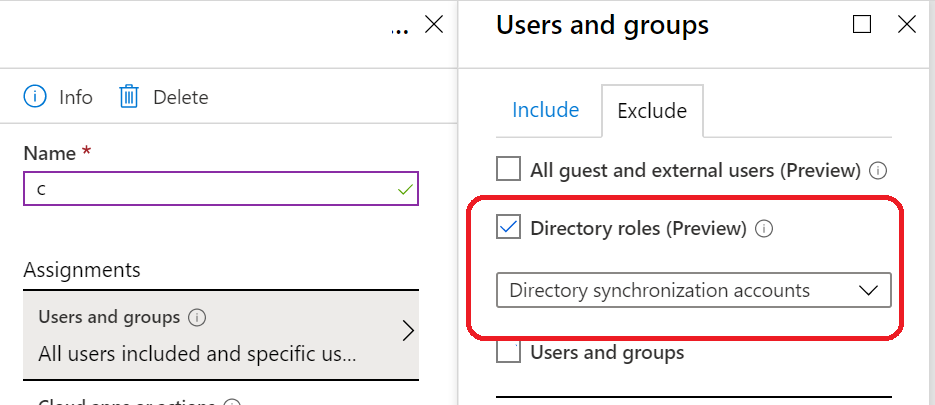Click info icon next to All guest users
Image resolution: width=935 pixels, height=405 pixels.
coord(878,170)
